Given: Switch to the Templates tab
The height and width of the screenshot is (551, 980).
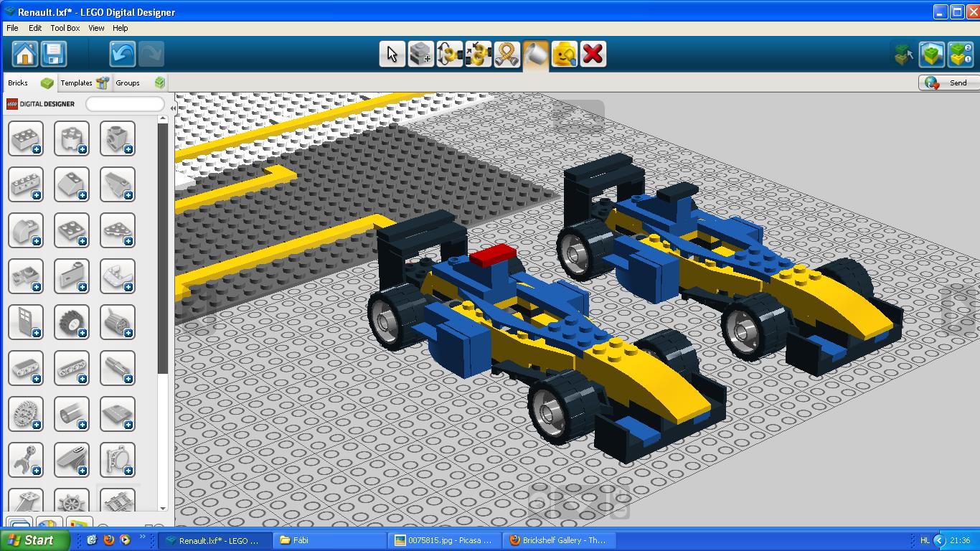Looking at the screenshot, I should [x=84, y=83].
